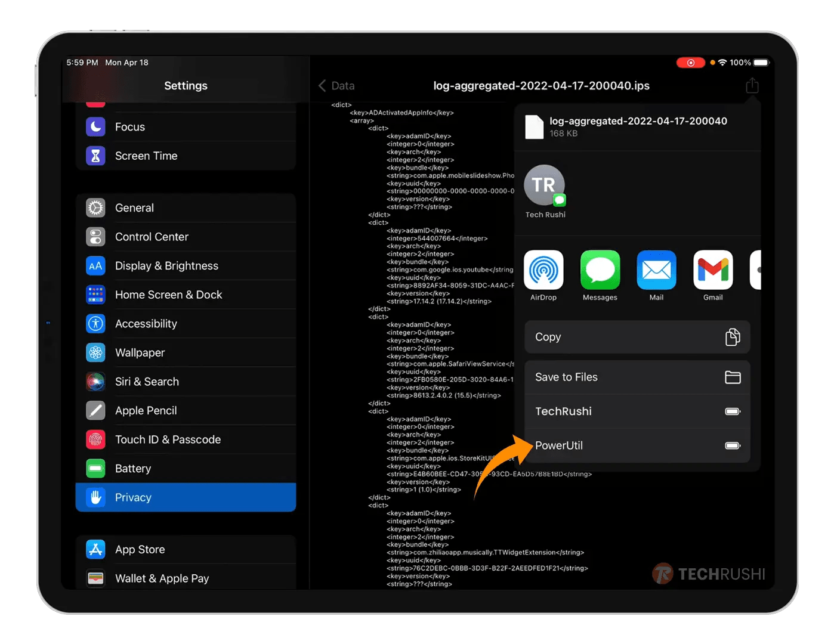Open the file in PowerUtil
Screen dimensions: 837x644
(637, 445)
